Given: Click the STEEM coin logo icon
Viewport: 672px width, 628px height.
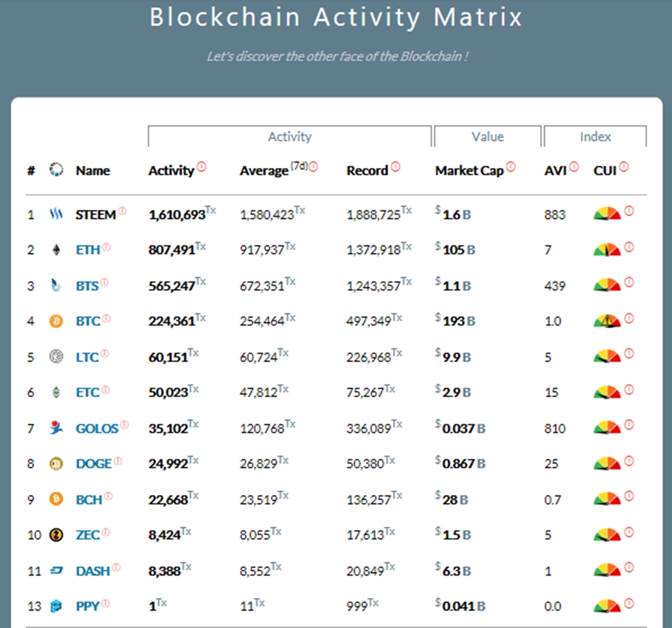Looking at the screenshot, I should pos(56,214).
